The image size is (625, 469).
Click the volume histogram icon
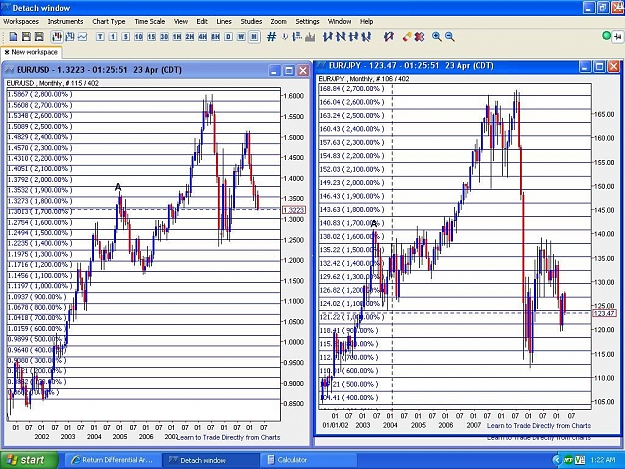pyautogui.click(x=310, y=37)
